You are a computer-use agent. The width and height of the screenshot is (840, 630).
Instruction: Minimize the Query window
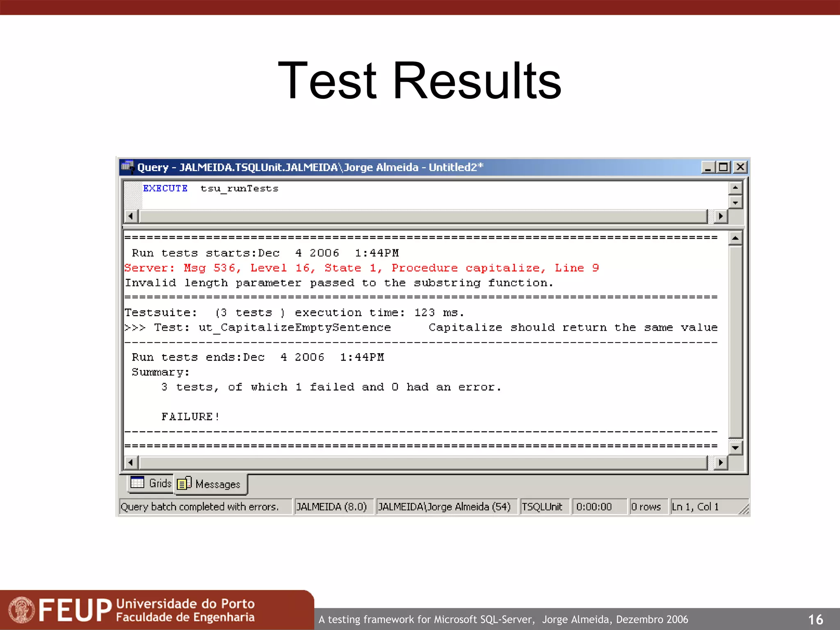[x=708, y=167]
